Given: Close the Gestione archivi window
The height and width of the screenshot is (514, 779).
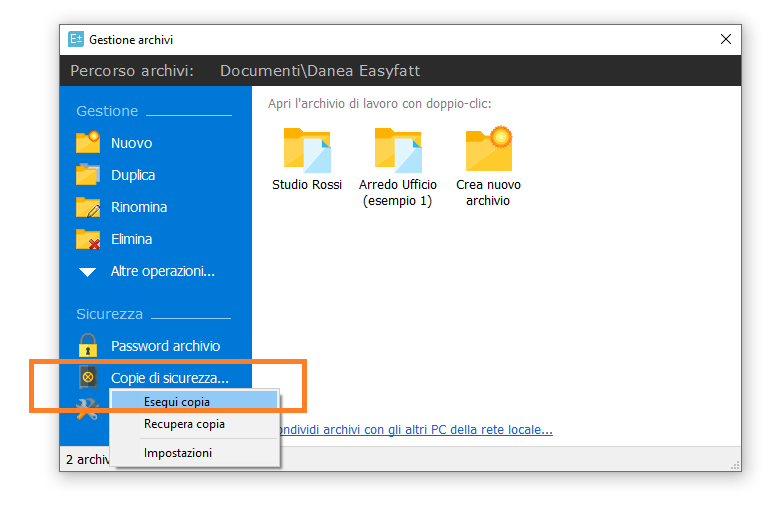Looking at the screenshot, I should coord(725,39).
